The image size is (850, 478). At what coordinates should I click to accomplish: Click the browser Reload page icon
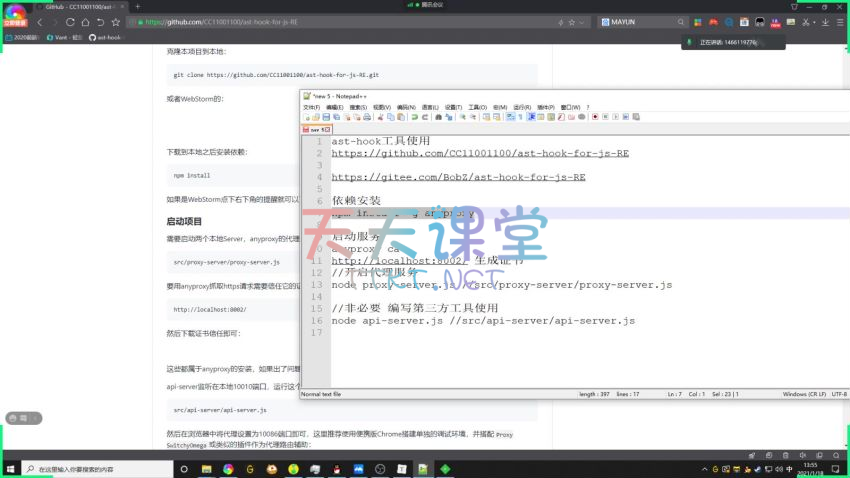tap(70, 22)
